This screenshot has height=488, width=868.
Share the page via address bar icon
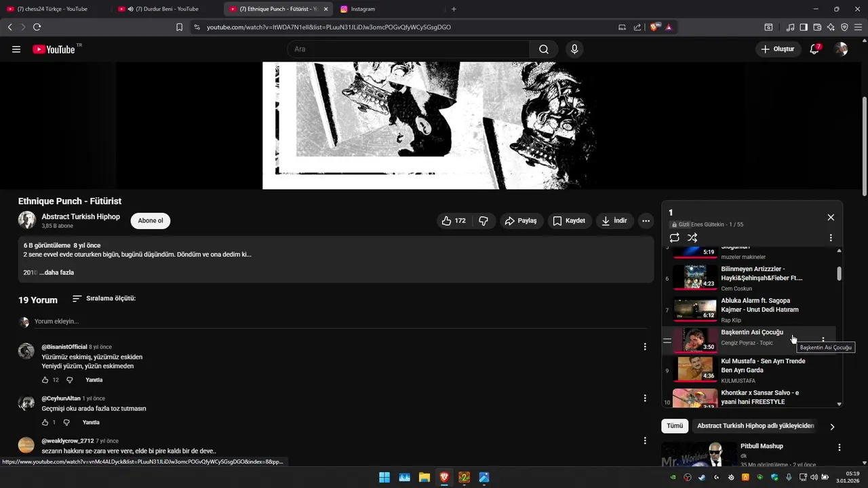(637, 27)
